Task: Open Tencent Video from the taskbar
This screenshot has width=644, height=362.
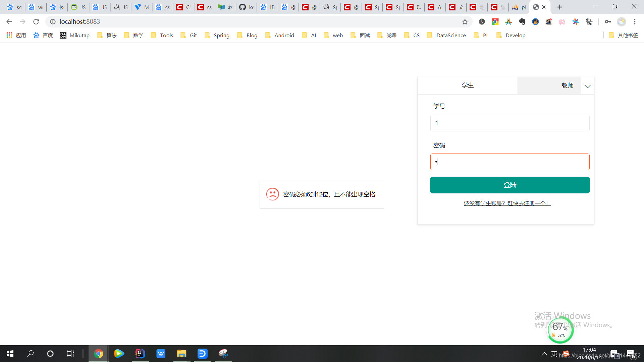Action: [119, 353]
